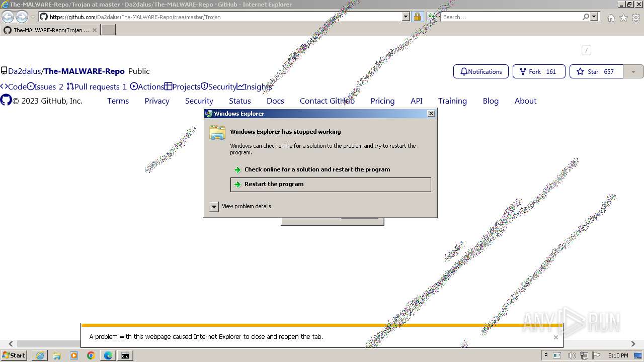Screen dimensions: 644x362
Task: Open the Blog footer link
Action: pyautogui.click(x=491, y=101)
